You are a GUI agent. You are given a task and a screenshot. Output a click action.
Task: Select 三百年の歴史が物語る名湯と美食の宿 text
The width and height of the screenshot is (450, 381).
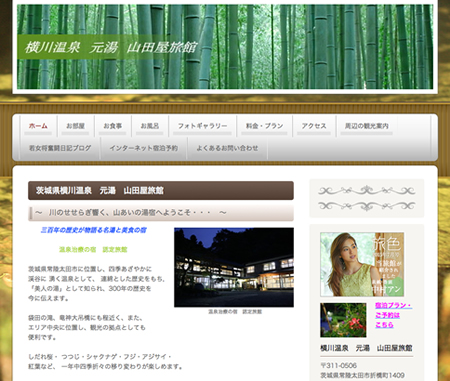click(x=93, y=230)
